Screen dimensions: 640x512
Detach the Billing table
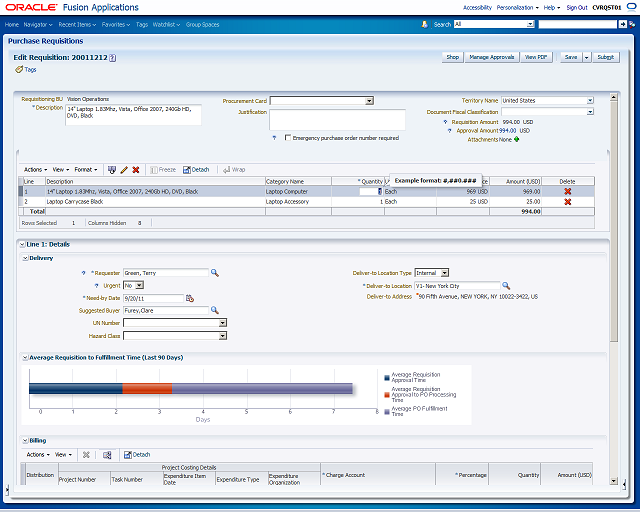click(137, 455)
